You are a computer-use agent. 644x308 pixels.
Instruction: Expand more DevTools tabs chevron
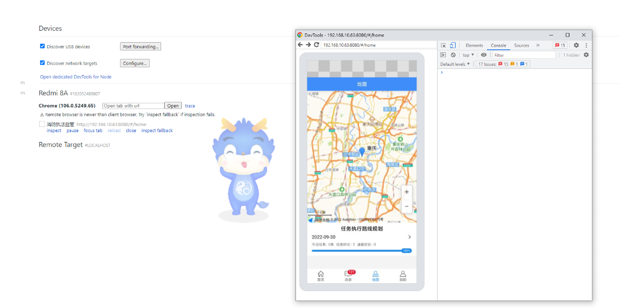(x=538, y=45)
